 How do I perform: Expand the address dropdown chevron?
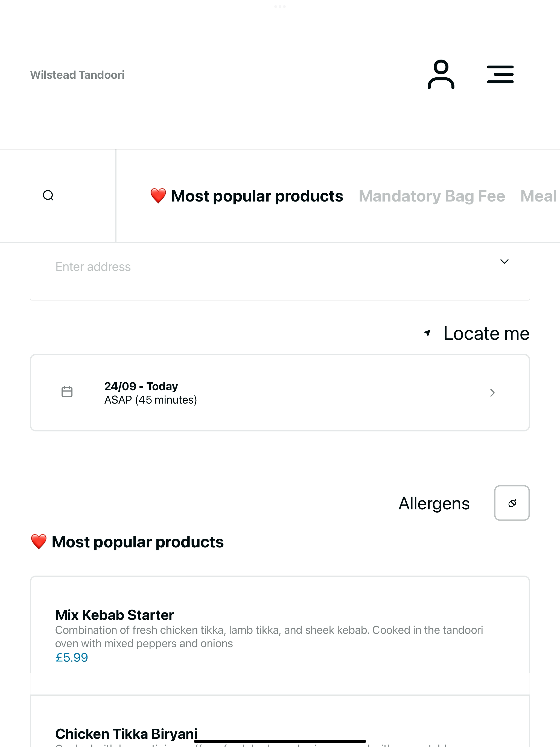tap(504, 261)
